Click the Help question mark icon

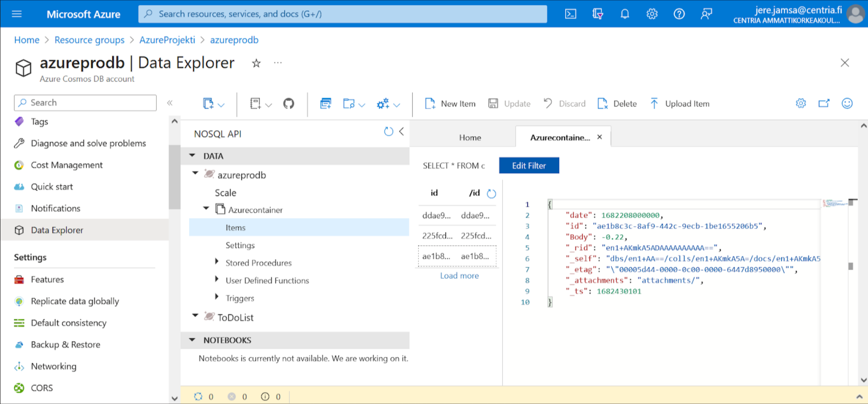click(x=679, y=14)
